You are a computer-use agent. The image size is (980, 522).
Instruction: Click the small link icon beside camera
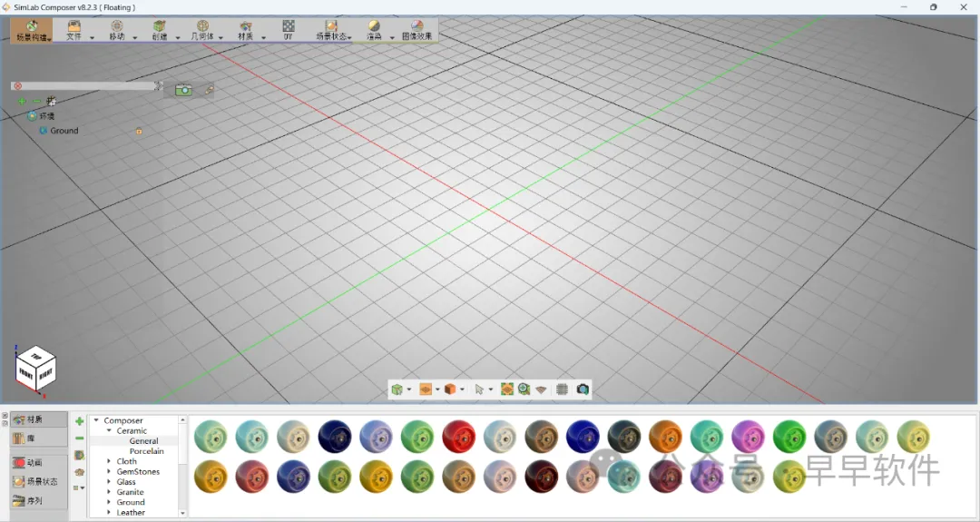(210, 90)
